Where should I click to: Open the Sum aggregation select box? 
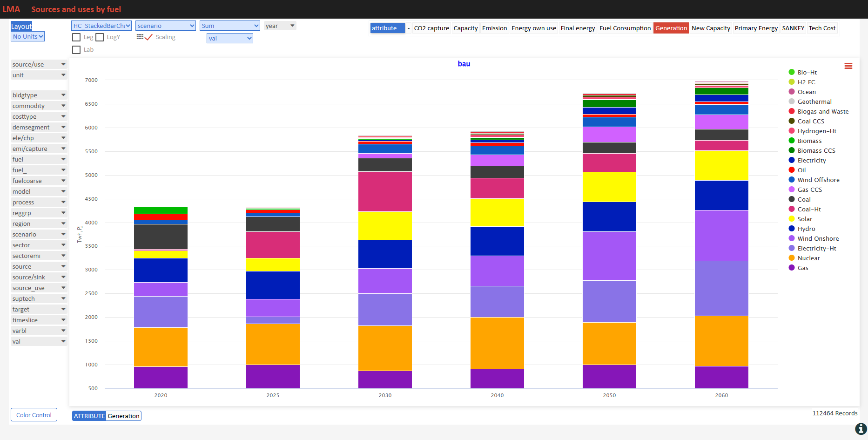pos(230,26)
